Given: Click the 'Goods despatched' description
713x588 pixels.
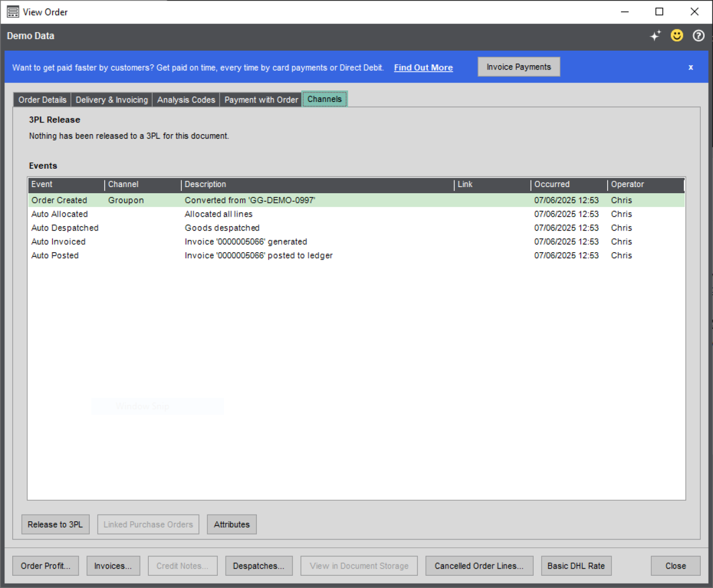Looking at the screenshot, I should click(x=222, y=228).
